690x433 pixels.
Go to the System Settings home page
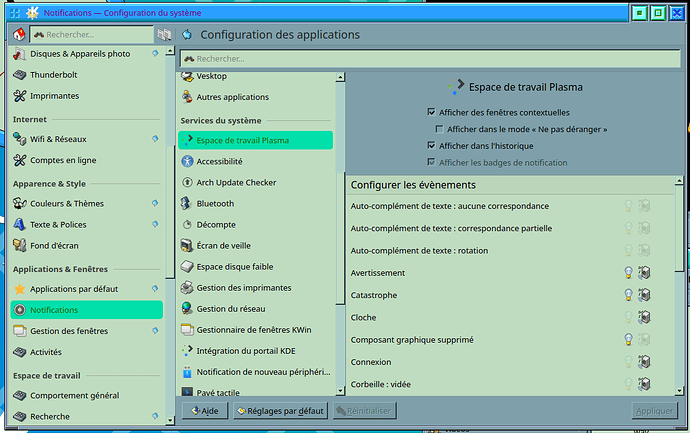19,34
